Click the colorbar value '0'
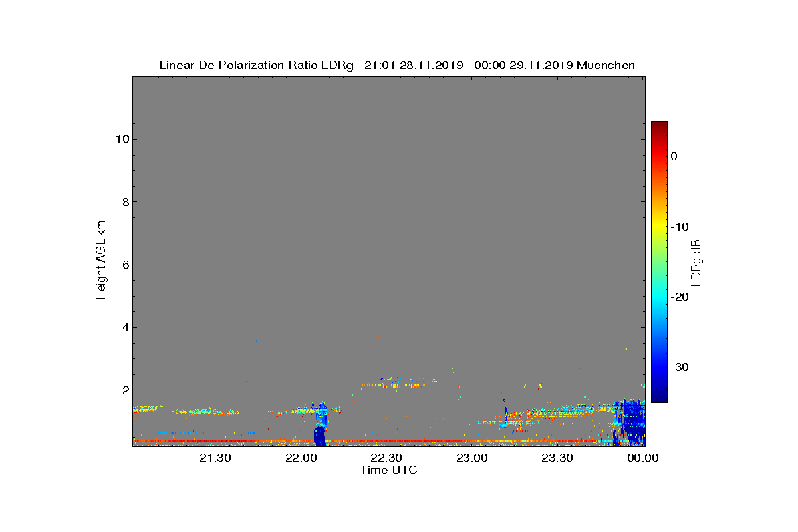 click(x=674, y=156)
